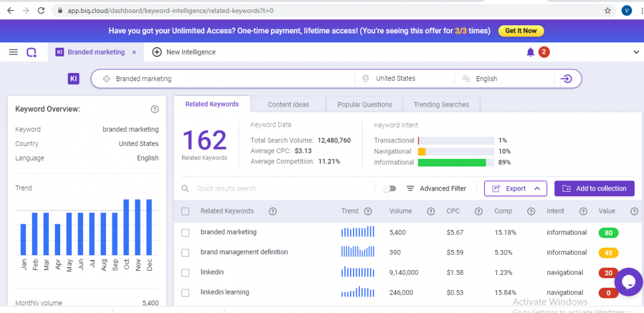Switch to Trending Searches tab
The image size is (644, 313).
pos(441,105)
